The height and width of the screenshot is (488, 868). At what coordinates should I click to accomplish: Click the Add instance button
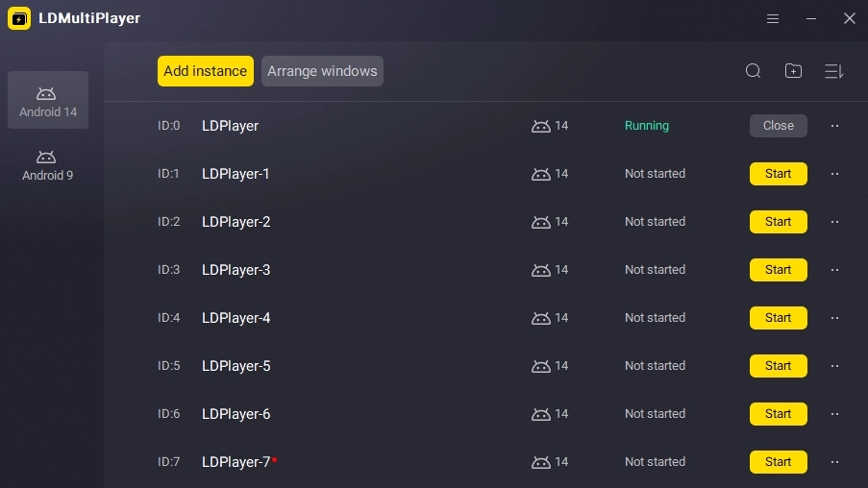click(x=206, y=71)
